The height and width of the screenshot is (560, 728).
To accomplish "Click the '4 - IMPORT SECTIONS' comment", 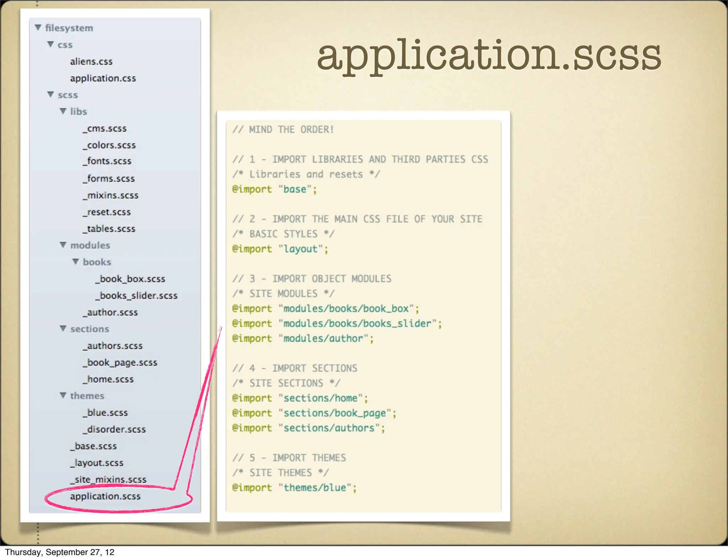I will (295, 368).
